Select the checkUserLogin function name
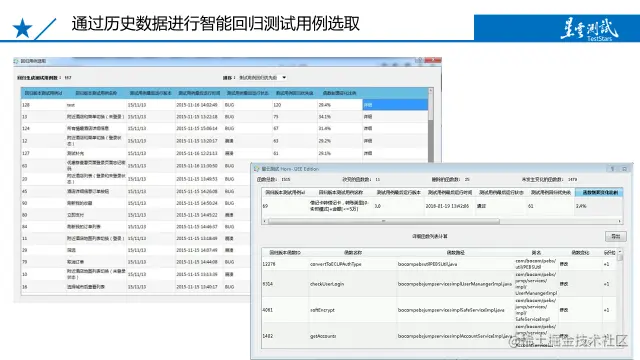Screen dimensions: 640x360 (x=327, y=284)
